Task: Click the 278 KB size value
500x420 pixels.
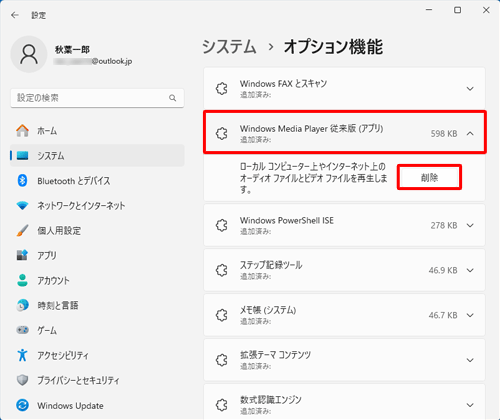Action: click(444, 225)
